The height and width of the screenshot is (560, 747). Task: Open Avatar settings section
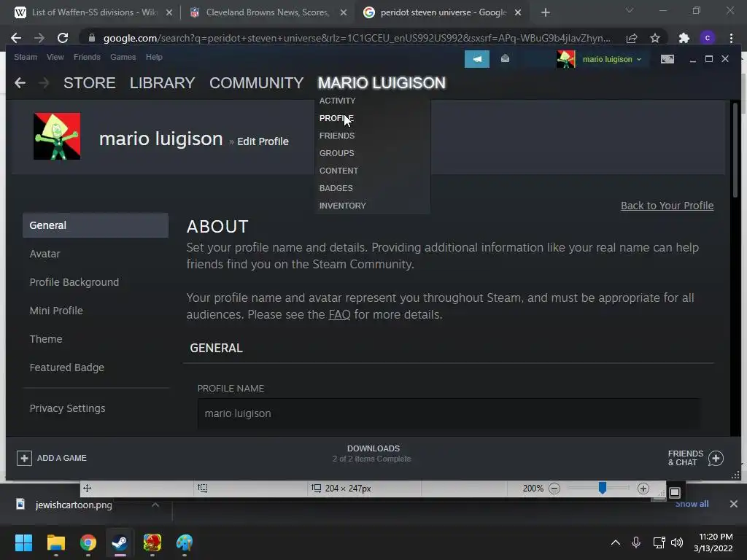(x=96, y=254)
